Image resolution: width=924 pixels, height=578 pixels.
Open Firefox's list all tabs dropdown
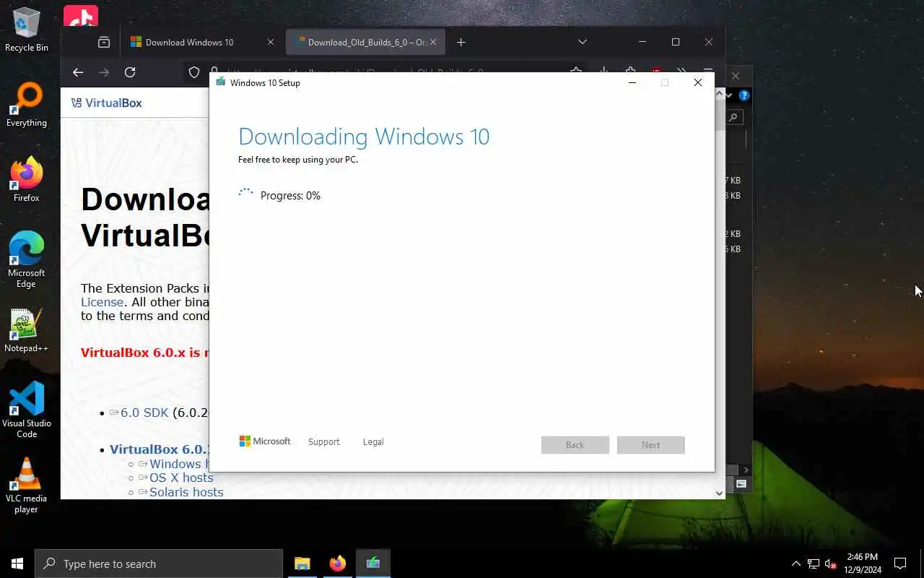click(583, 42)
